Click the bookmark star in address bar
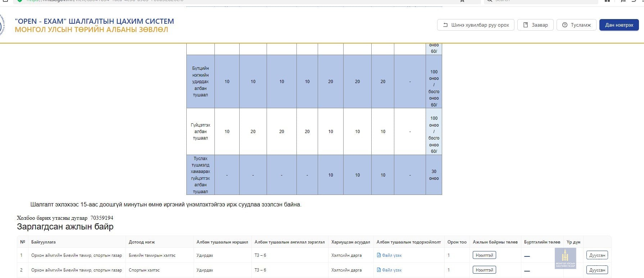Screen dimensions: 644x278 [462, 1]
